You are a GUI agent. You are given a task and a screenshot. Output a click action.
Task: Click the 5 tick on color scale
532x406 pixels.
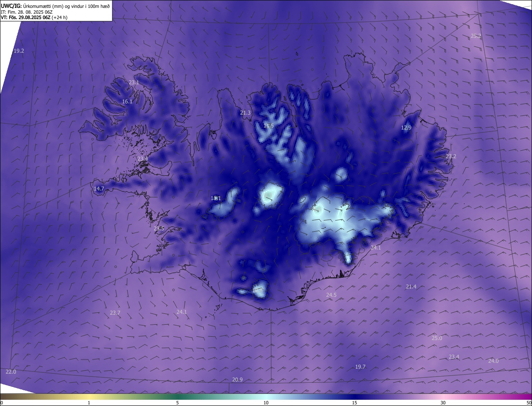177,403
